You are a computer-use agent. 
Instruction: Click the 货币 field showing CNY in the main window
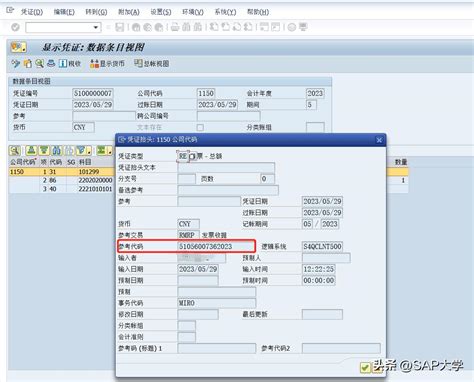(x=83, y=127)
